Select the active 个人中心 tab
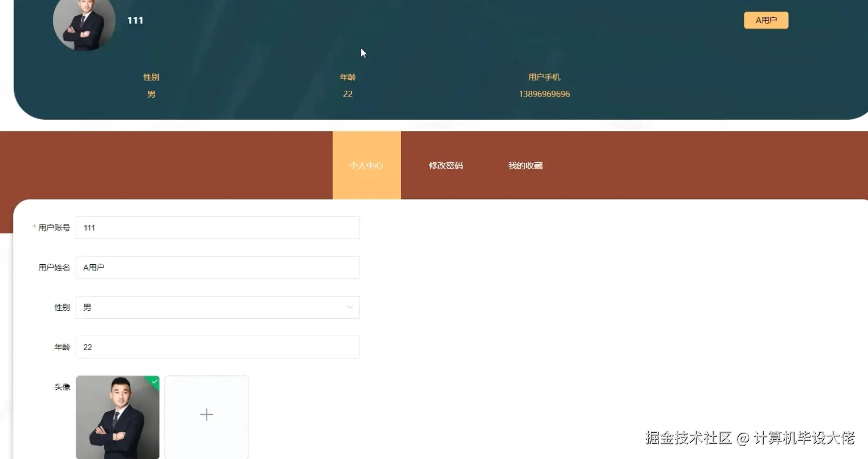The height and width of the screenshot is (459, 868). (366, 165)
